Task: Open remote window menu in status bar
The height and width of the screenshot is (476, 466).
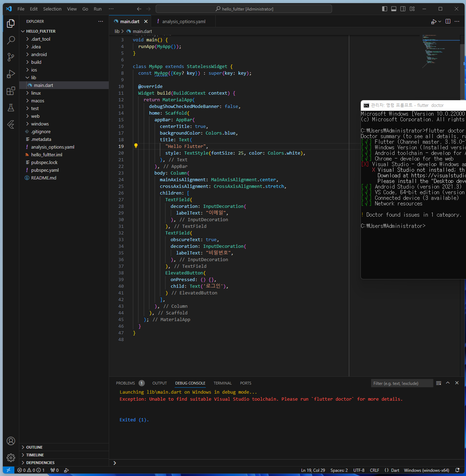Action: 8,470
